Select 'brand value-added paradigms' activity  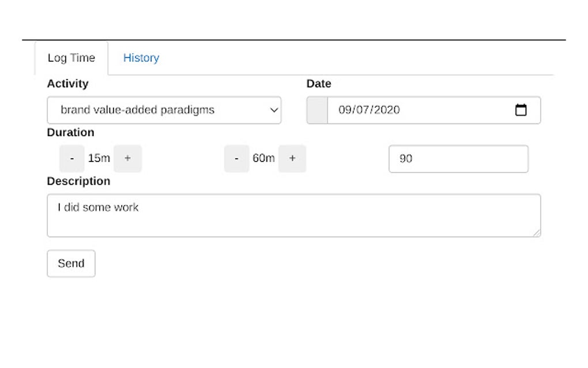coord(164,110)
